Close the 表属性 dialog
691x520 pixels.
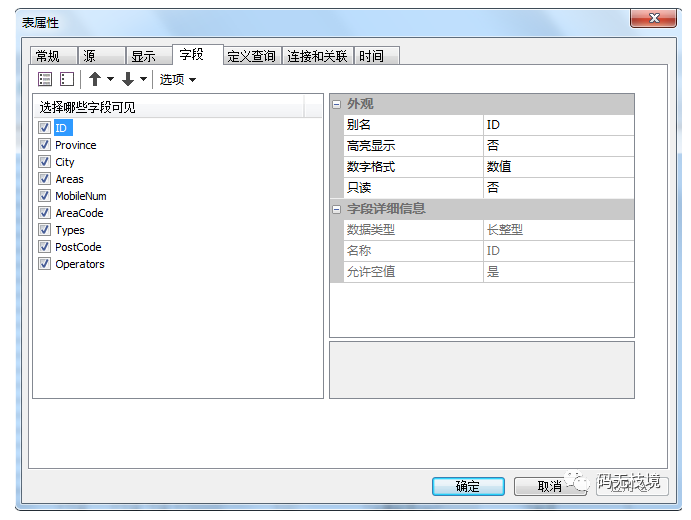654,19
